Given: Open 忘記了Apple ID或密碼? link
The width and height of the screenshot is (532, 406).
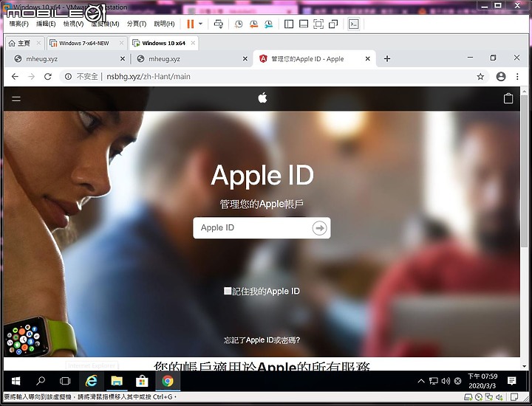Looking at the screenshot, I should point(262,340).
